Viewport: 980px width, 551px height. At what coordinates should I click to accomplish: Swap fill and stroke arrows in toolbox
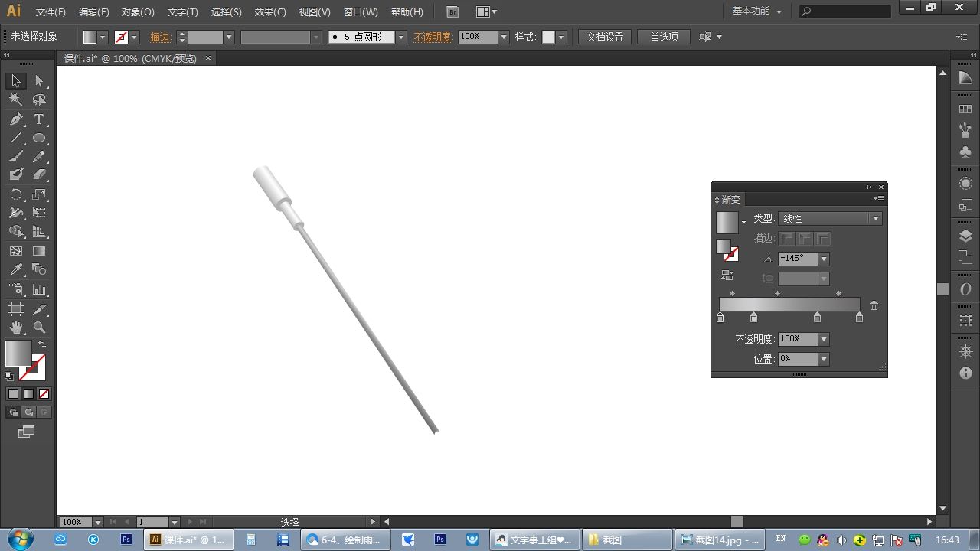(42, 345)
